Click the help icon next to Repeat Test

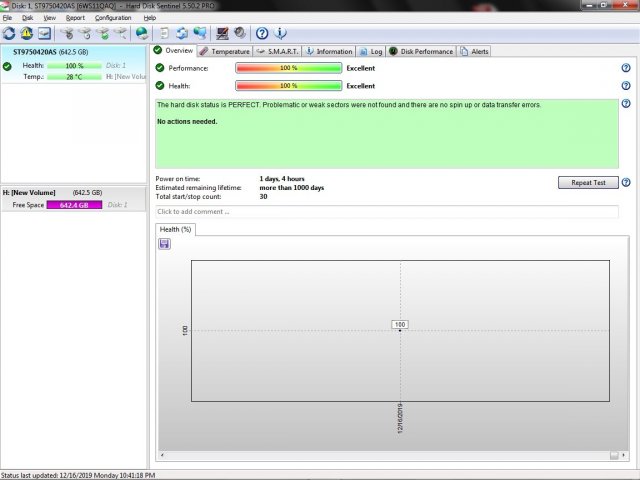[x=626, y=183]
